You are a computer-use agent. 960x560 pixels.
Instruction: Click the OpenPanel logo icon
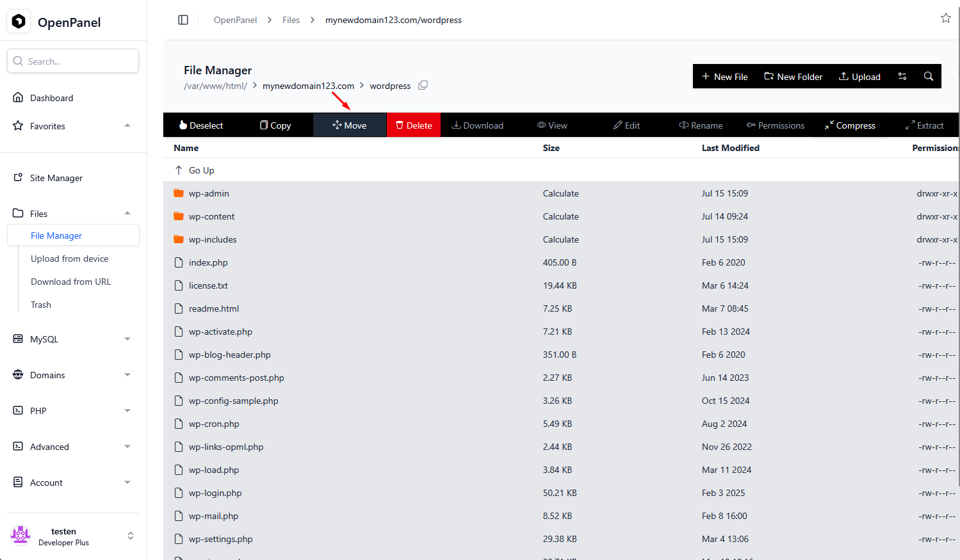[x=19, y=22]
